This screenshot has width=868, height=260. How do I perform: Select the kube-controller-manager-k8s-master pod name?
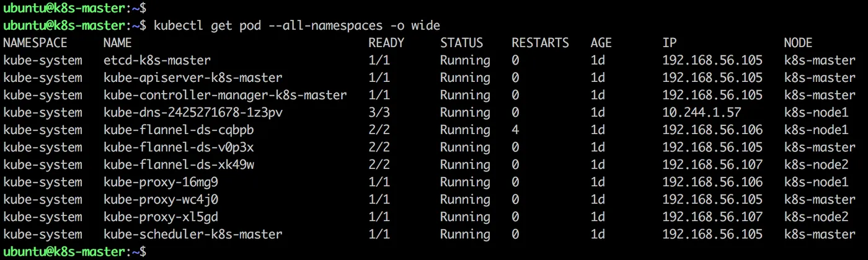(225, 95)
